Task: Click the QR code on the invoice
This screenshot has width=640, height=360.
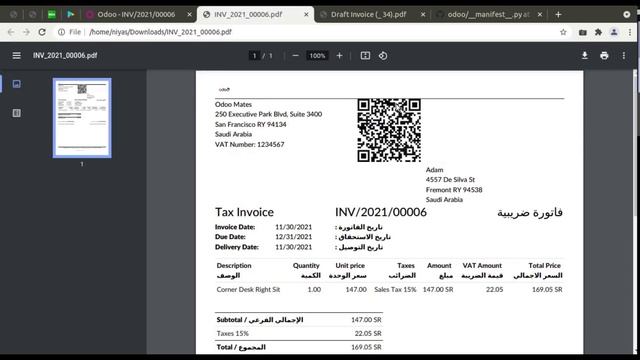Action: tap(389, 130)
